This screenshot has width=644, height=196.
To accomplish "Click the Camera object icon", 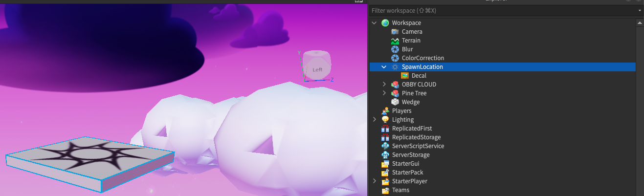I will pyautogui.click(x=395, y=32).
